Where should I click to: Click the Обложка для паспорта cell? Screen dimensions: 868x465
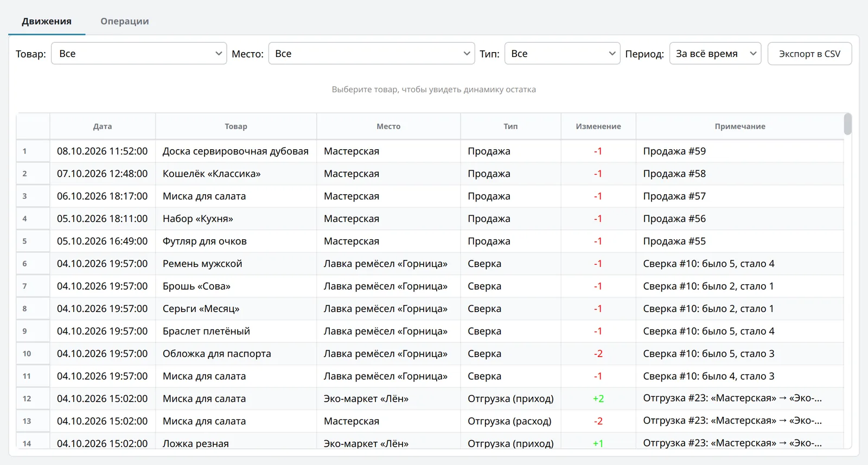pyautogui.click(x=236, y=354)
